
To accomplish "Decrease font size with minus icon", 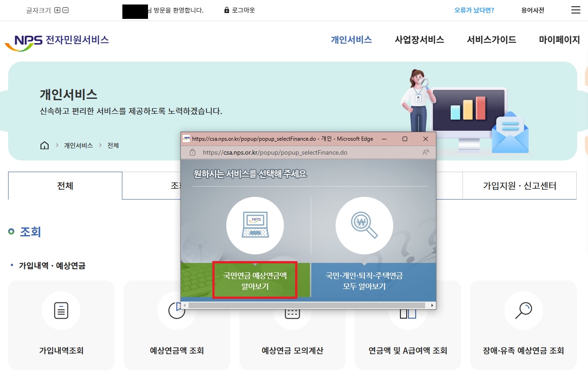I will click(66, 10).
